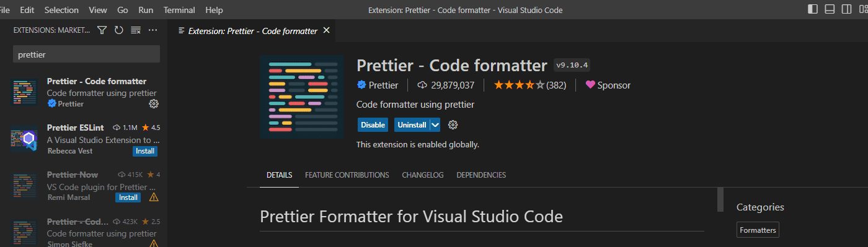Expand the Uninstall dropdown arrow

pos(435,125)
